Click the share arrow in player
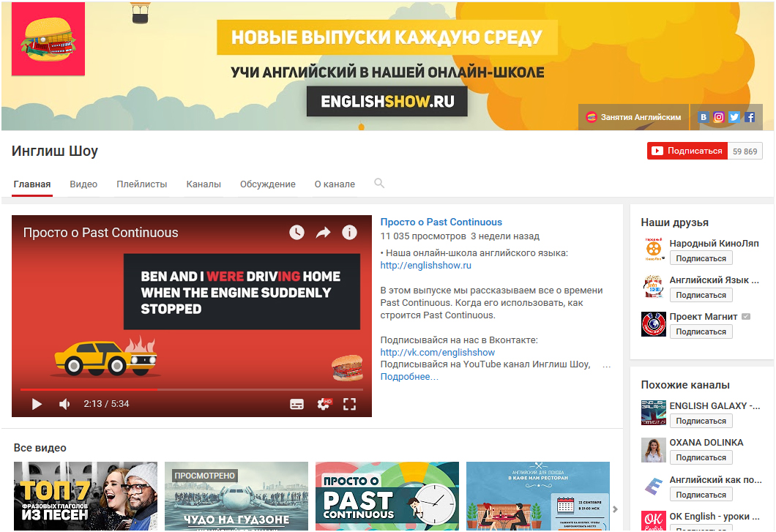 (323, 233)
